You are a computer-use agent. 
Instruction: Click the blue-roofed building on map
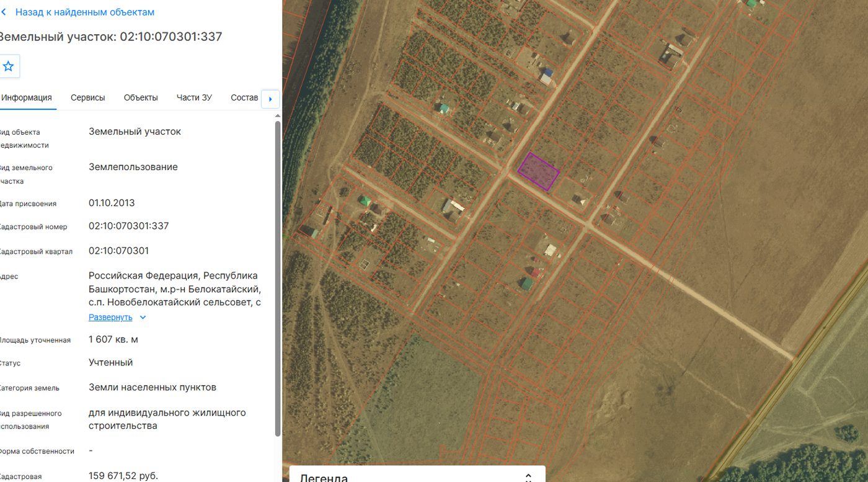click(546, 76)
